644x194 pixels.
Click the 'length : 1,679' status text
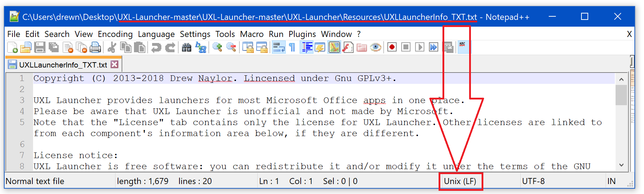[x=143, y=181]
